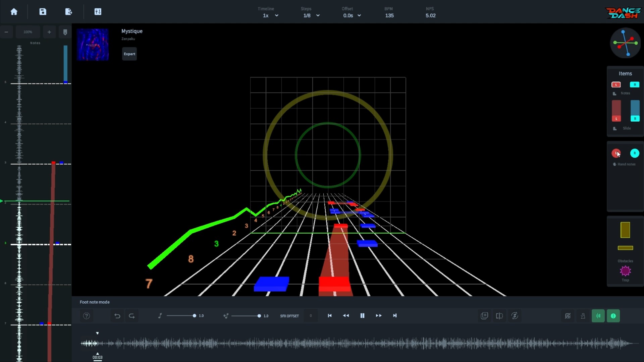Click the redo icon

pos(132,316)
